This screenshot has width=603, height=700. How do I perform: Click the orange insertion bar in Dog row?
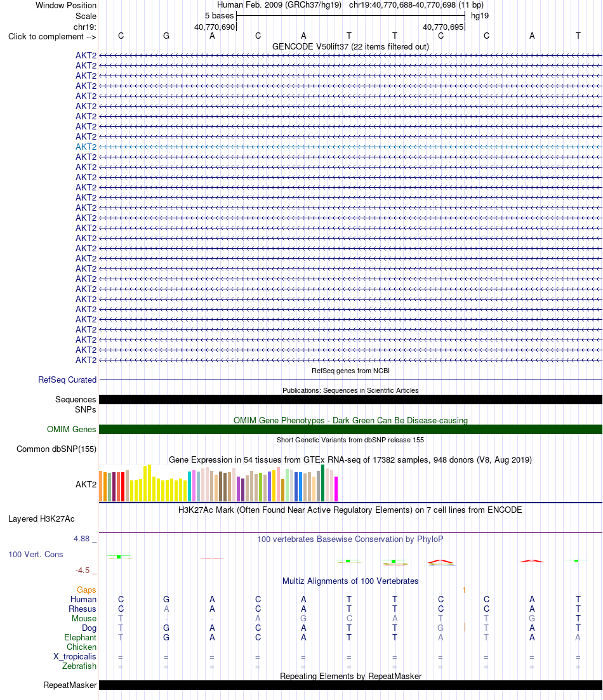click(x=465, y=627)
